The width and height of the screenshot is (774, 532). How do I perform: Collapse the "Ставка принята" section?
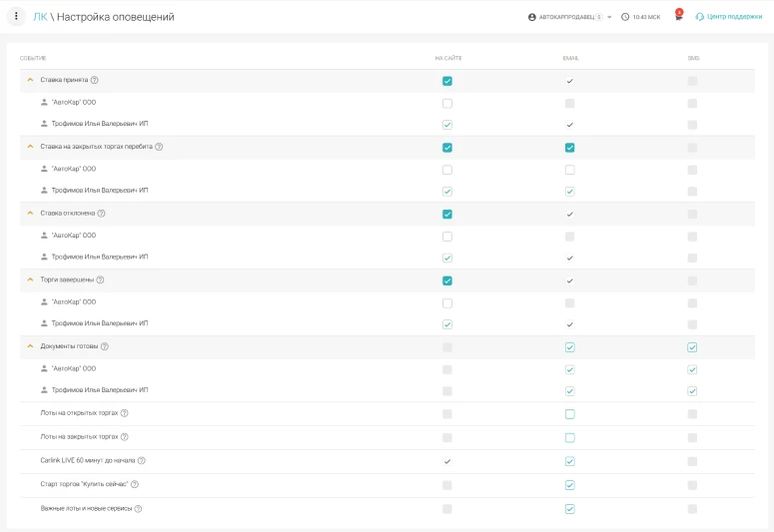point(30,80)
